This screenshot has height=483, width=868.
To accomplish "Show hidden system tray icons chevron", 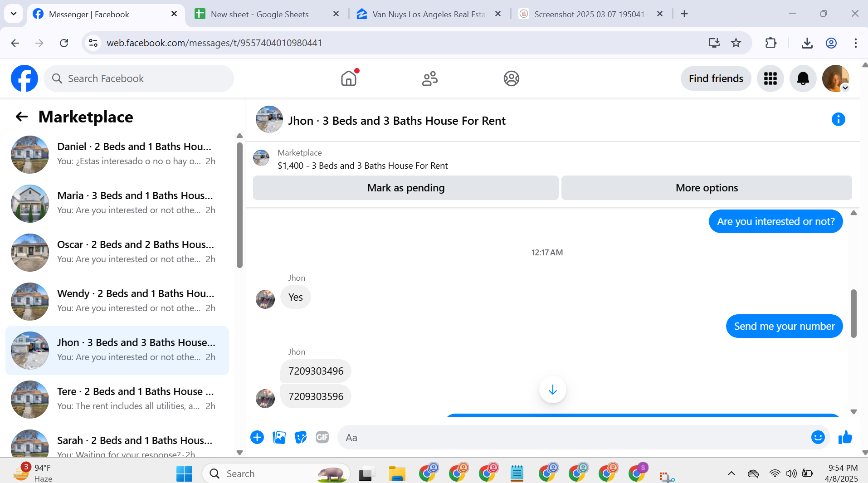I will pyautogui.click(x=731, y=473).
